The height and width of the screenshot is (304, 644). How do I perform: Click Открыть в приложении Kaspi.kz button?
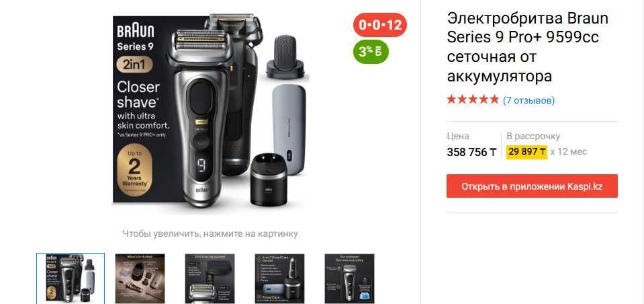pyautogui.click(x=532, y=186)
